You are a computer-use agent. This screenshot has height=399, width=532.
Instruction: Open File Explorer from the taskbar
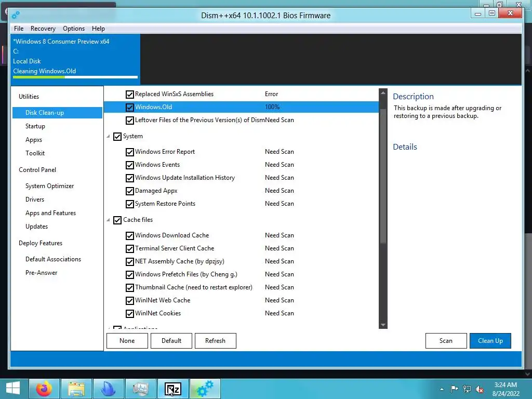[x=77, y=389]
